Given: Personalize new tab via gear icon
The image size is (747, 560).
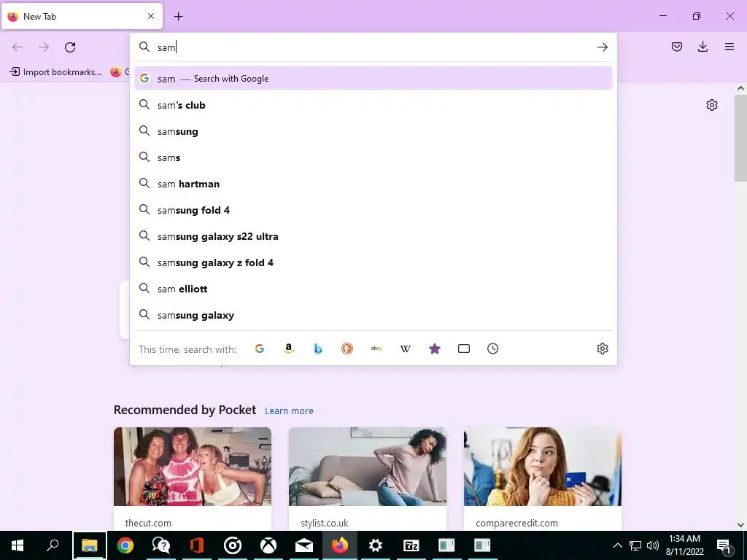Looking at the screenshot, I should pyautogui.click(x=712, y=105).
